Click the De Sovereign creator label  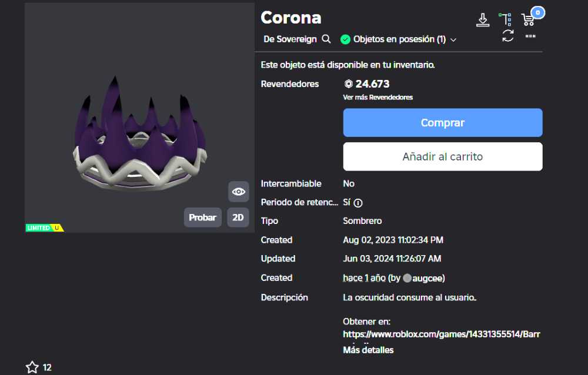tap(289, 39)
